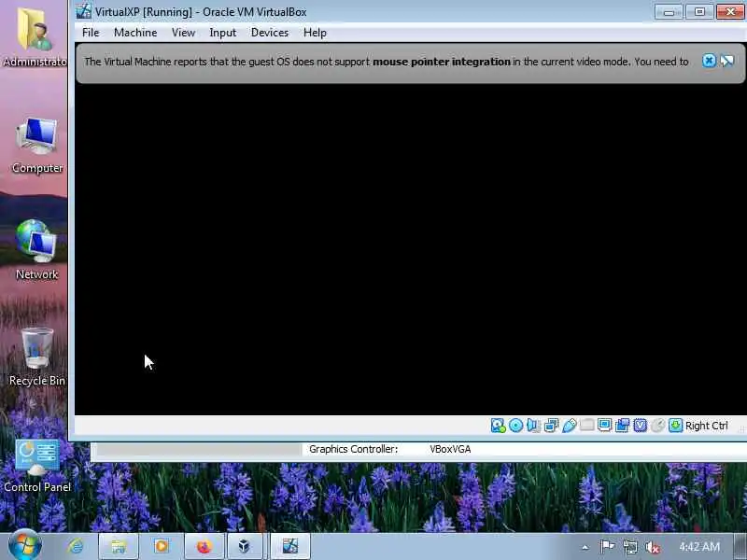Select the Recycle Bin desktop icon
This screenshot has height=560, width=747.
[36, 357]
